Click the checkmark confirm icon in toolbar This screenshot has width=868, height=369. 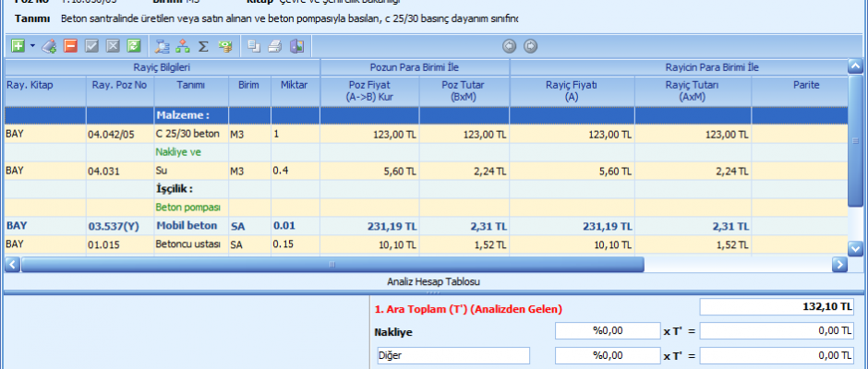point(92,45)
